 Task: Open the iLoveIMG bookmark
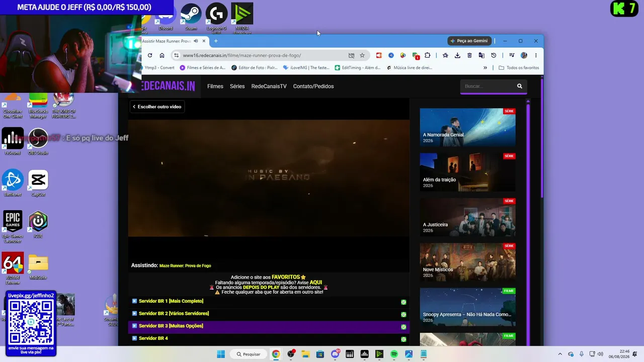(306, 67)
